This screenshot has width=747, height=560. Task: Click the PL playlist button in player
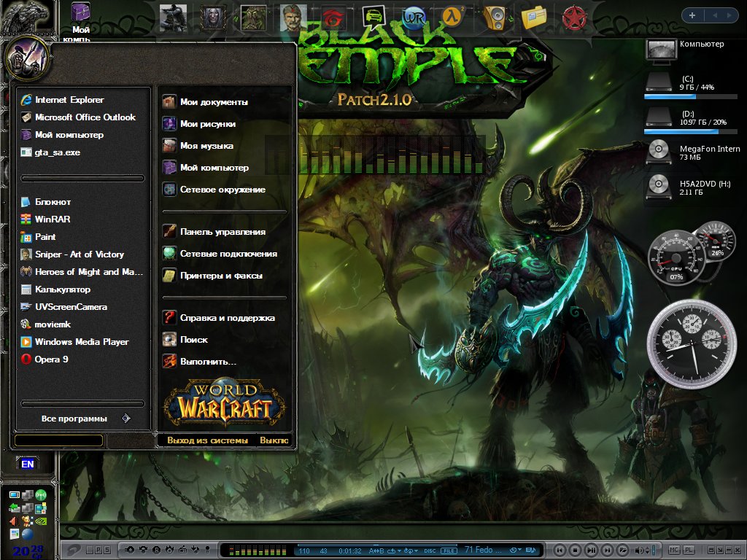click(689, 550)
